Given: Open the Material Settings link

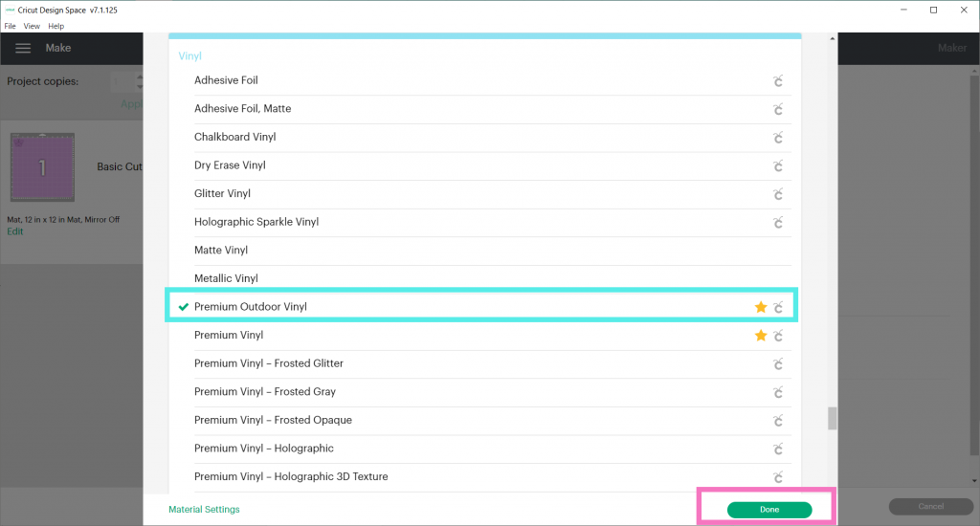Looking at the screenshot, I should click(x=205, y=509).
